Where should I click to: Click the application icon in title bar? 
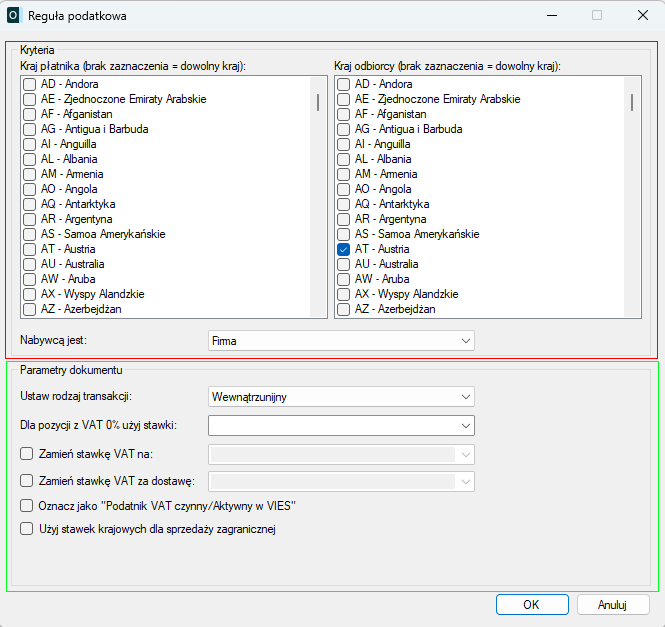[x=14, y=16]
